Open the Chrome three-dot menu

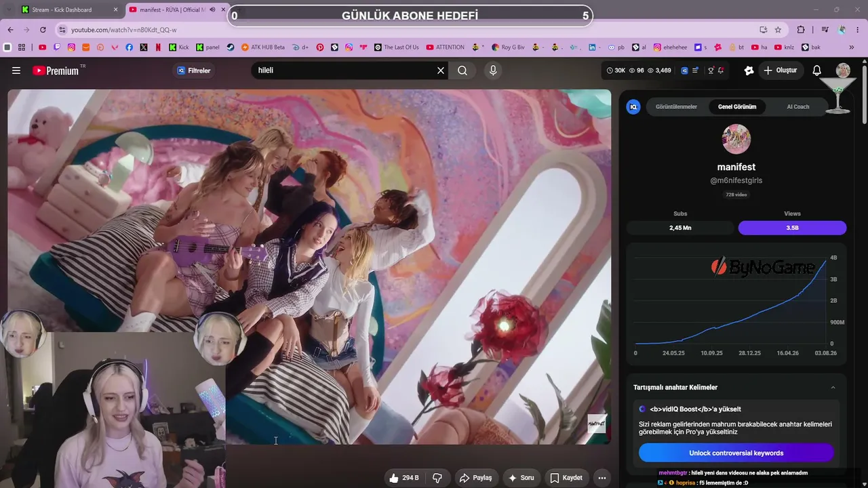(x=858, y=30)
